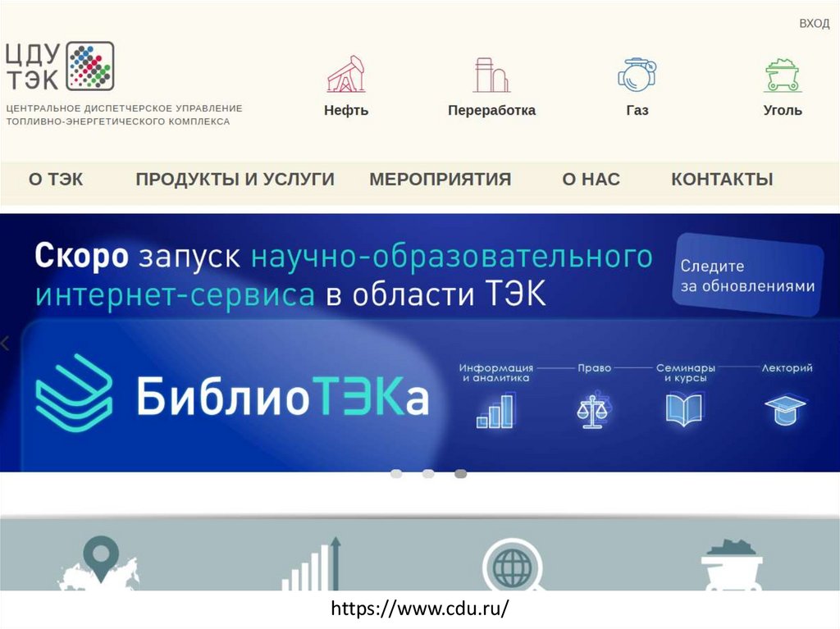
Task: Click the Информация и аналитика bar chart icon
Action: [x=495, y=411]
